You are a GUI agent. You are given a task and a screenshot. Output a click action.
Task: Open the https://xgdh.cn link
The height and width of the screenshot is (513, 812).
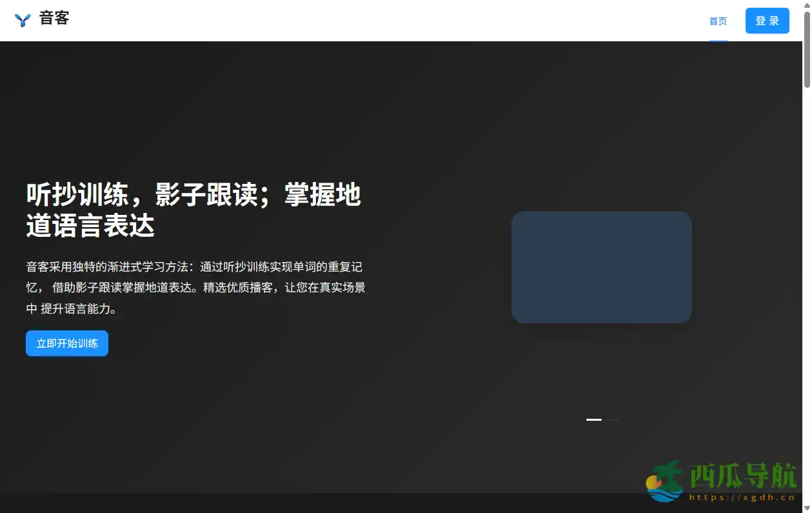742,497
